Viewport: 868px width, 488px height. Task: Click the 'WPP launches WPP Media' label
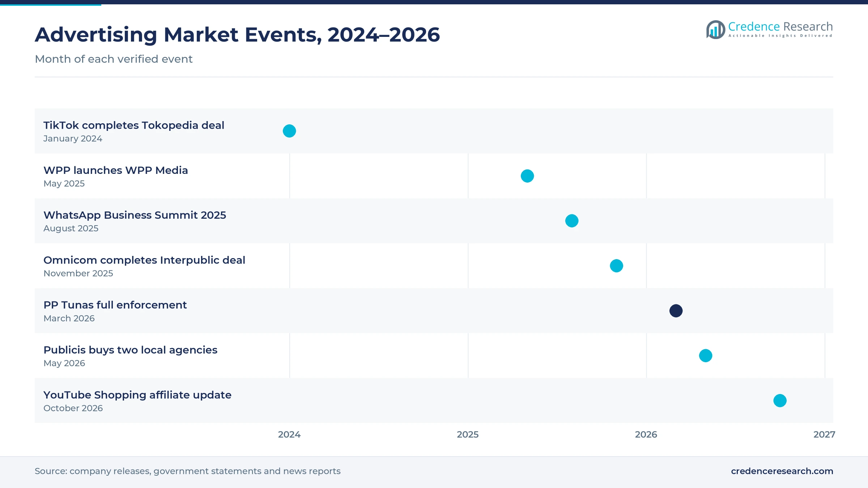tap(116, 170)
